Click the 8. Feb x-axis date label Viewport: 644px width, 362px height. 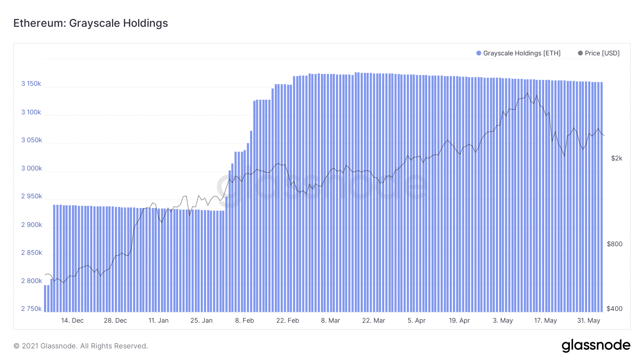coord(244,321)
